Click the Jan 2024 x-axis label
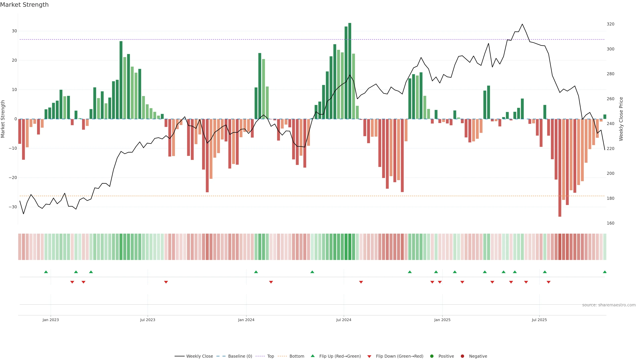Screen dimensions: 644x362 [x=246, y=320]
